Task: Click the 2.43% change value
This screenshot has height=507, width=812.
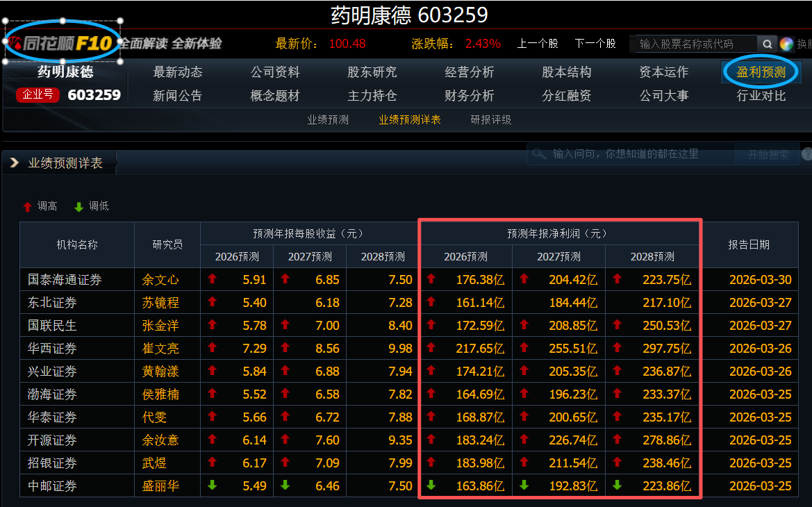Action: tap(483, 44)
